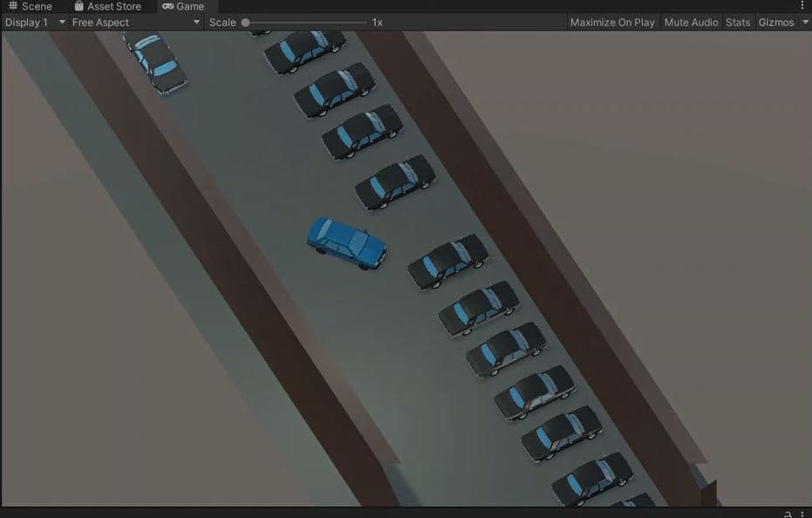Switch to the Scene tab
This screenshot has height=518, width=812.
coord(36,6)
